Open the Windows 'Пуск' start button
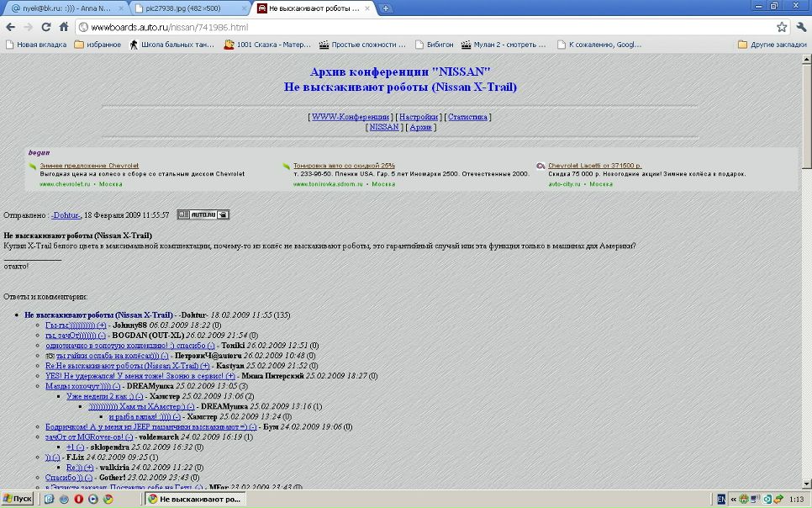The width and height of the screenshot is (812, 508). point(18,500)
